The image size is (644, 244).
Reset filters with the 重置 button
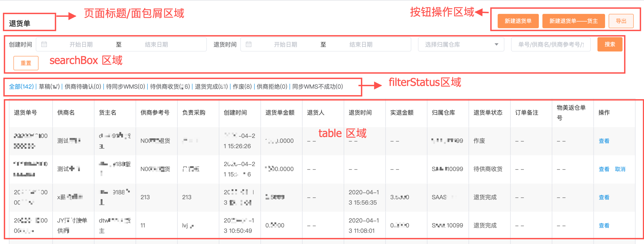tap(26, 63)
